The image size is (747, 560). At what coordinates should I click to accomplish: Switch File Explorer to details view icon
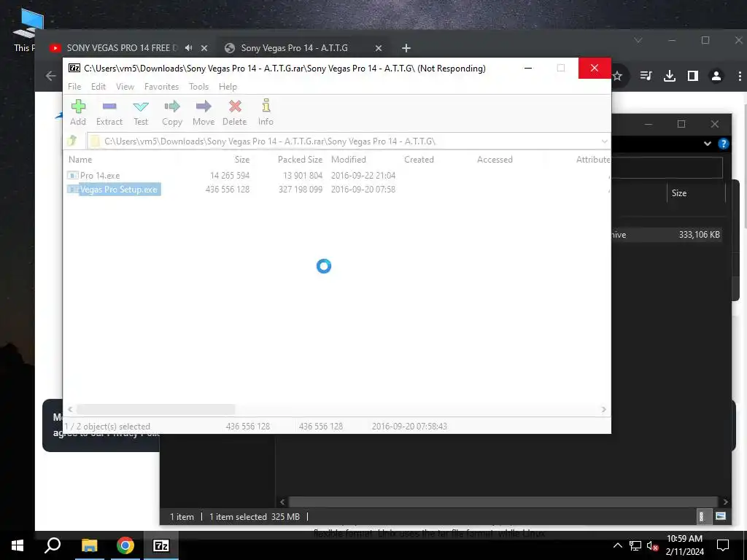pyautogui.click(x=701, y=516)
